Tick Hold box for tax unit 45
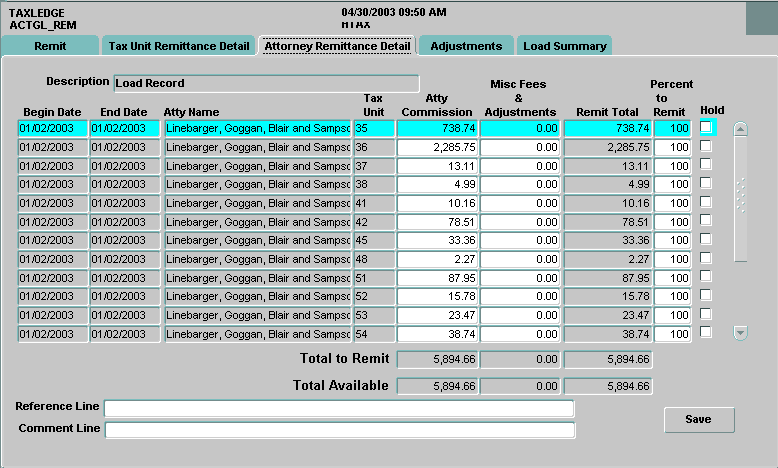This screenshot has width=778, height=468. [x=706, y=240]
